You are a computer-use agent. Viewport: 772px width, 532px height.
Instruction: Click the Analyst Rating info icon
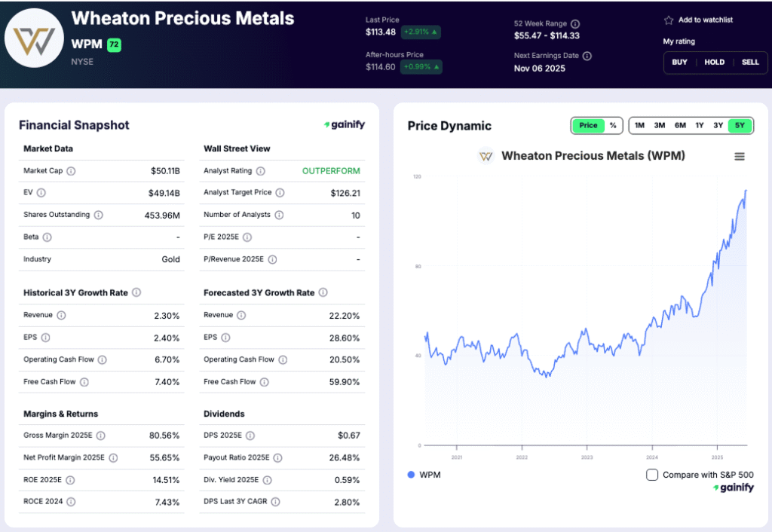tap(262, 171)
